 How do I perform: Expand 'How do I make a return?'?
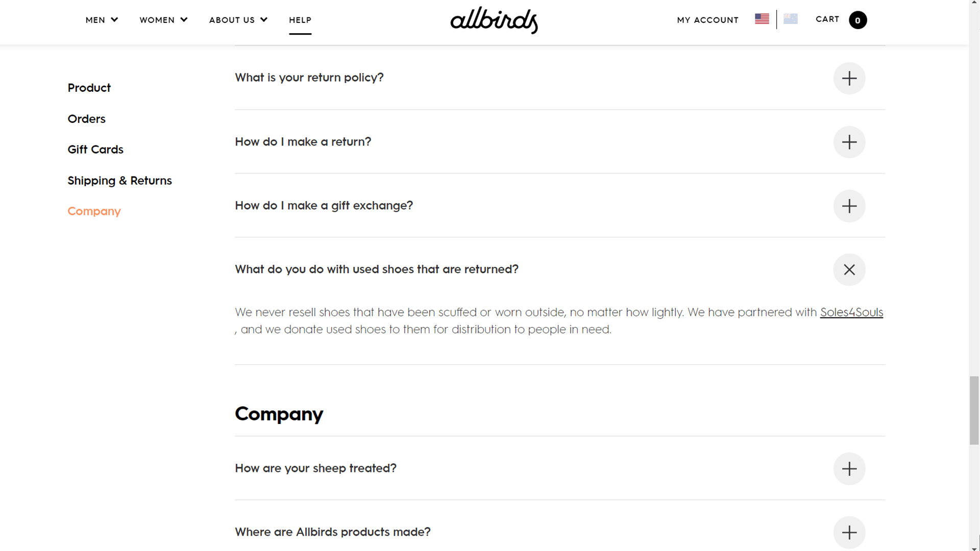pyautogui.click(x=849, y=142)
